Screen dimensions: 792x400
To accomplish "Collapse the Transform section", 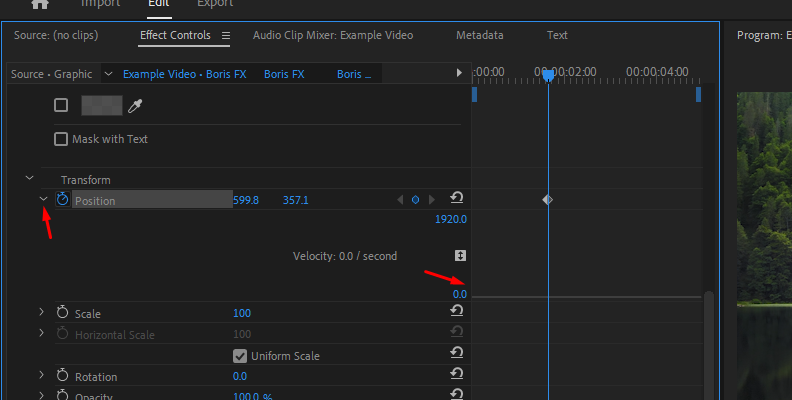I will coord(29,179).
